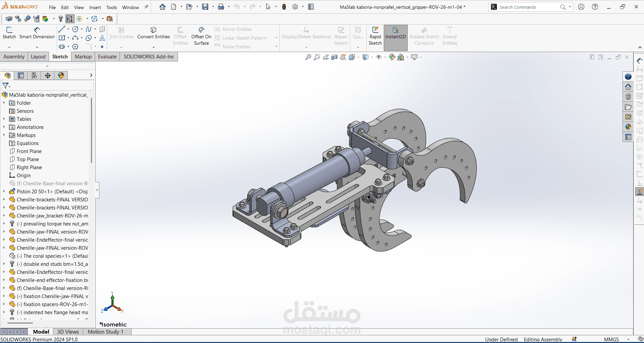Open File Explorer folder icon in task pane
644x343 pixels.
[628, 107]
